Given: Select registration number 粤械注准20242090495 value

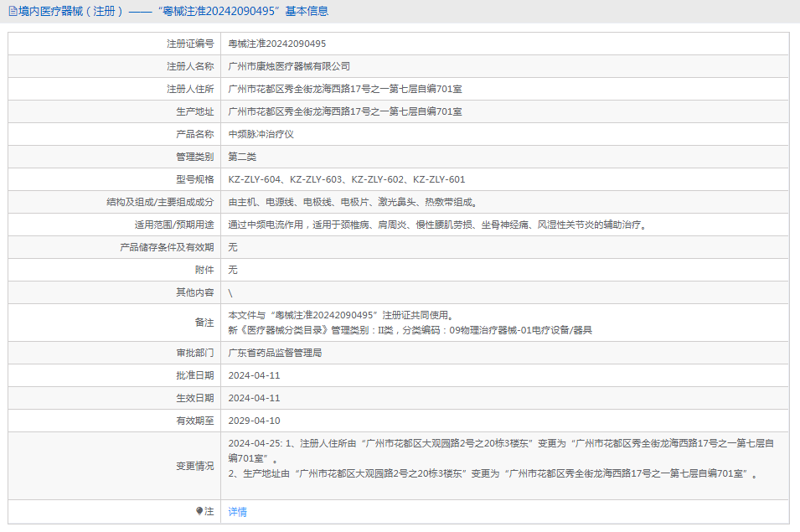Looking at the screenshot, I should click(x=277, y=44).
